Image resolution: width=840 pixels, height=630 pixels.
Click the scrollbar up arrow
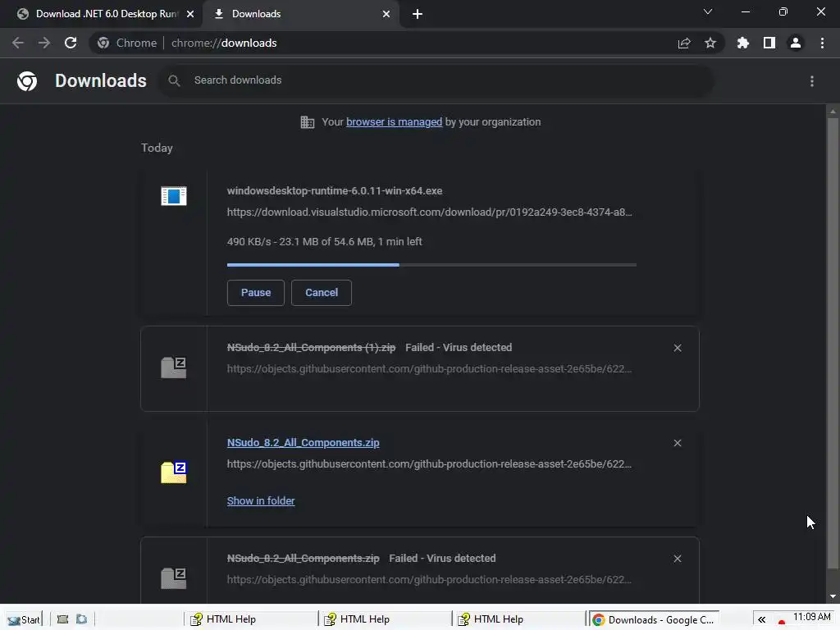coord(833,111)
